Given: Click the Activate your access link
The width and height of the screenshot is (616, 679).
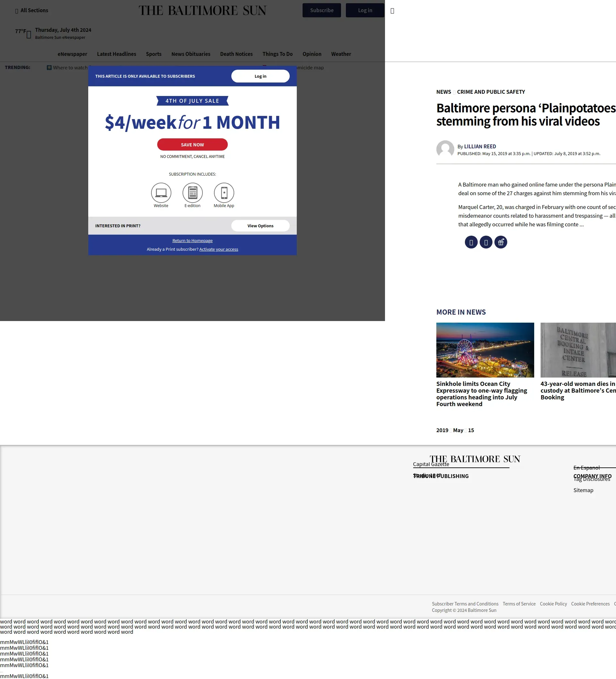Looking at the screenshot, I should tap(218, 249).
